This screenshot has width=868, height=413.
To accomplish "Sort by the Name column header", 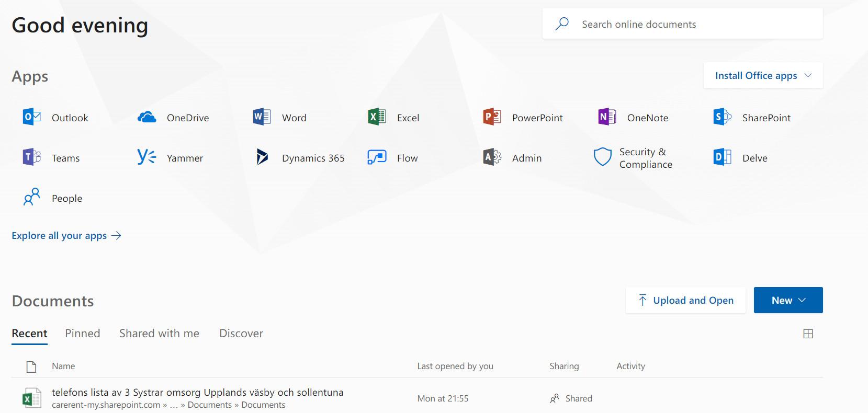I will [x=63, y=366].
